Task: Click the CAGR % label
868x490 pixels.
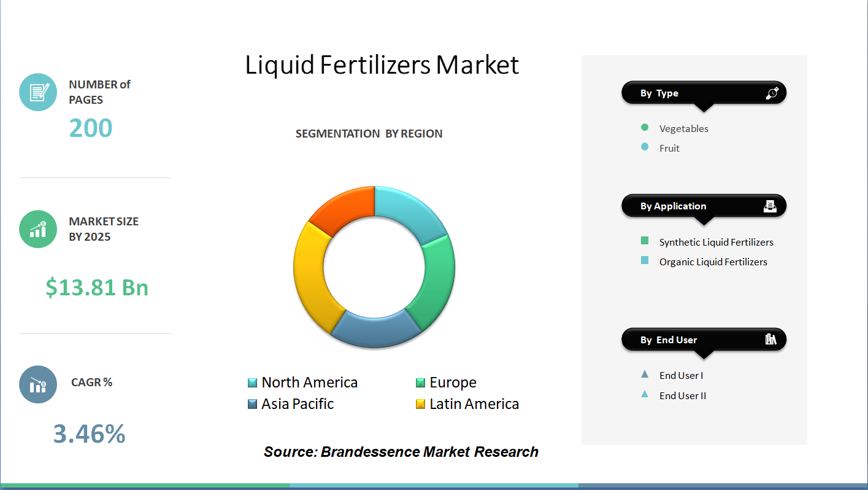Action: (x=91, y=382)
